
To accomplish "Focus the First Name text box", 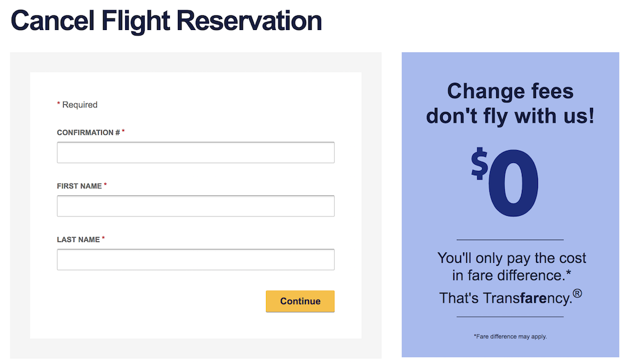I will pos(196,206).
